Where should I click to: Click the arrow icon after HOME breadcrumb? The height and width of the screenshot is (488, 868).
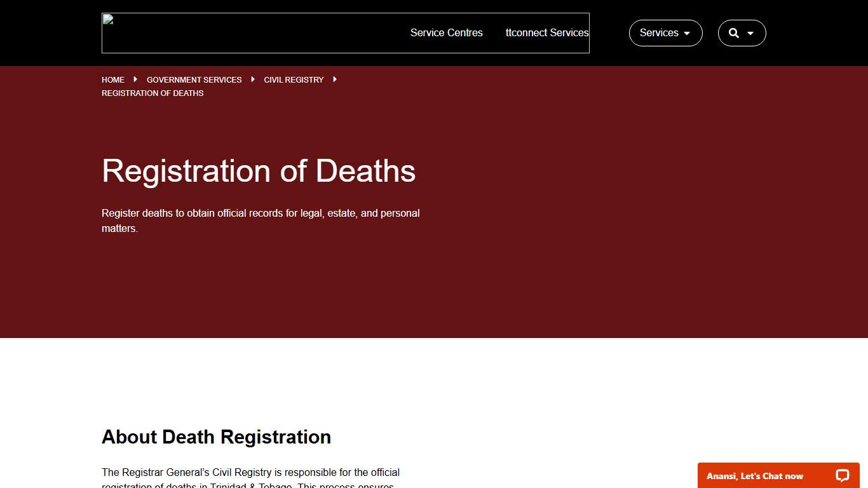[x=135, y=79]
